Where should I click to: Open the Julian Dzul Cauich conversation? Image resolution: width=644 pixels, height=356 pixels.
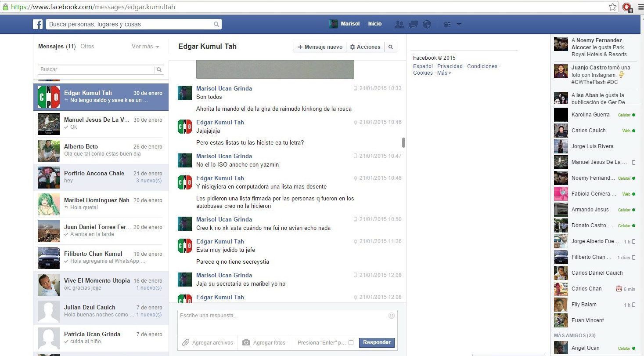101,312
